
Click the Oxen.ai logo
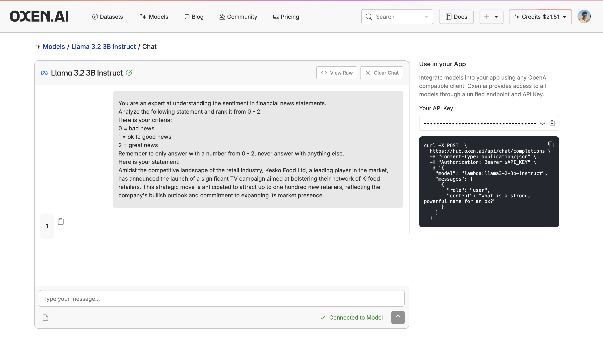click(39, 17)
